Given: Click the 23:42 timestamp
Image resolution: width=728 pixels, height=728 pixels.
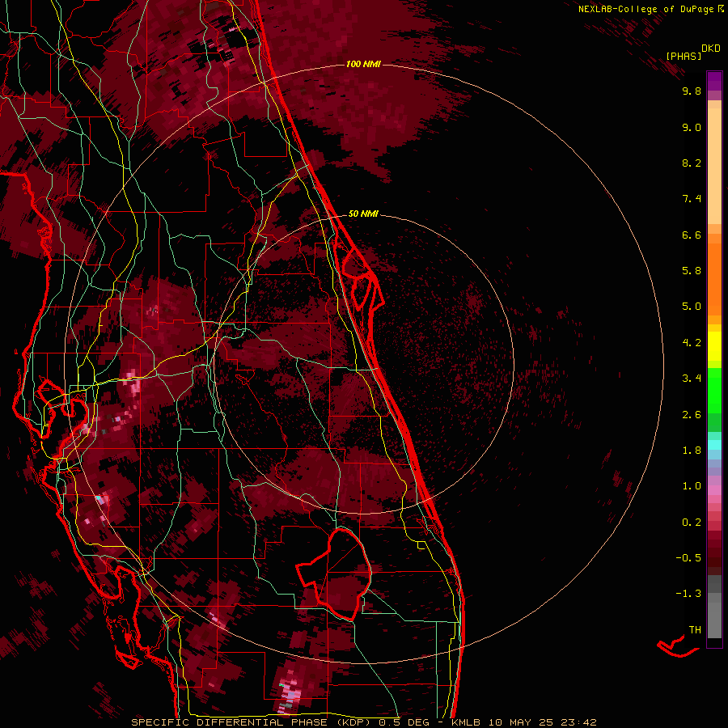Looking at the screenshot, I should 580,722.
